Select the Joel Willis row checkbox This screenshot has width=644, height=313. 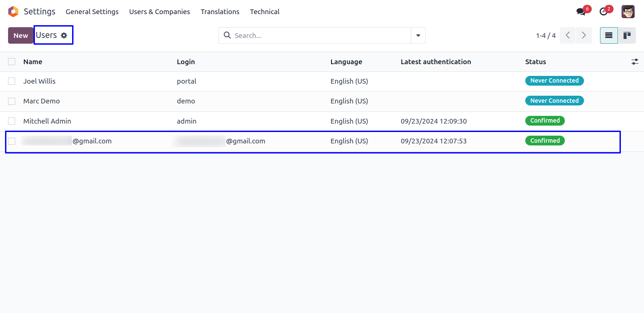click(12, 81)
